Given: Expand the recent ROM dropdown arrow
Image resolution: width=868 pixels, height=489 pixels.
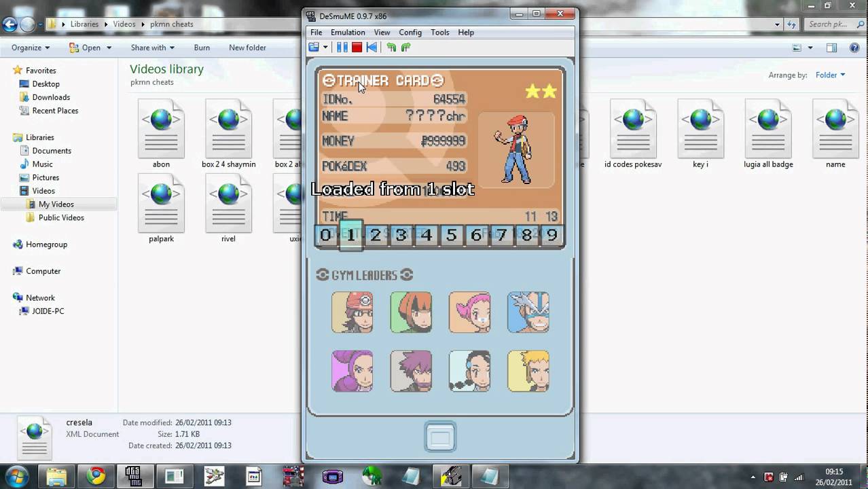Looking at the screenshot, I should [x=325, y=47].
